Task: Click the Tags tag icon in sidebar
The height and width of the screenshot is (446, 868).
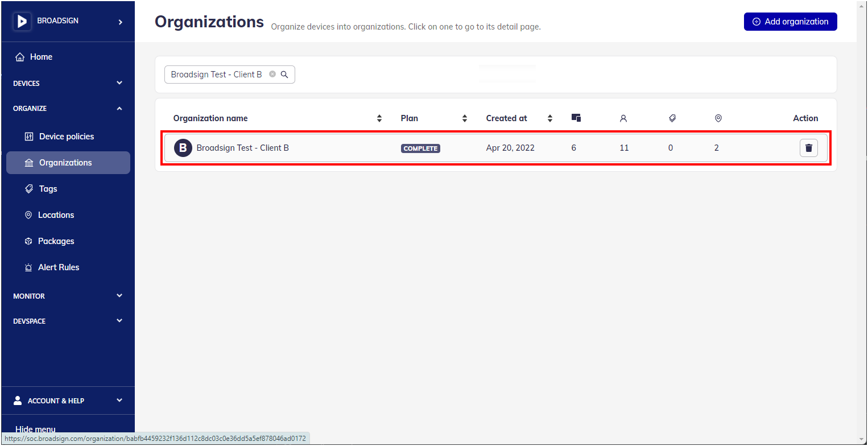Action: (x=29, y=188)
